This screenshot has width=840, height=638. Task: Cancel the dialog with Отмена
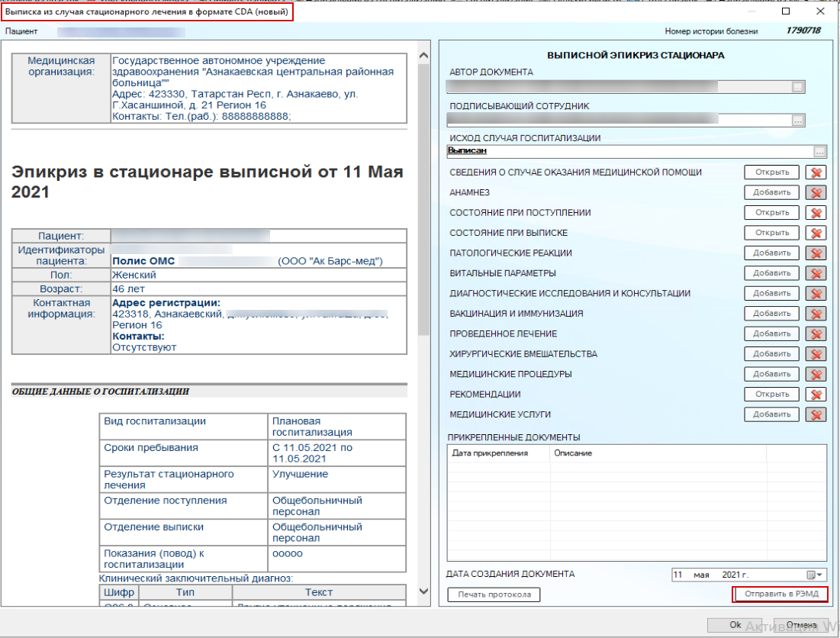click(801, 625)
